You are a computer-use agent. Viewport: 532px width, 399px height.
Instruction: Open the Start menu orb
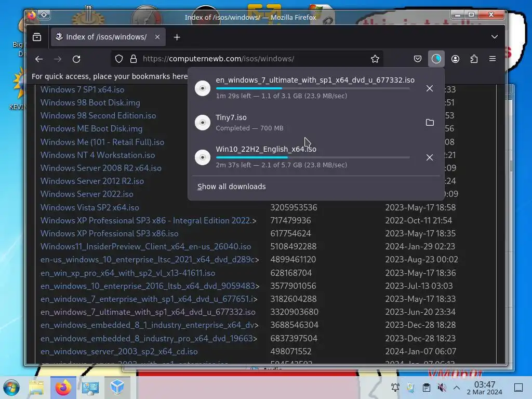(x=11, y=388)
